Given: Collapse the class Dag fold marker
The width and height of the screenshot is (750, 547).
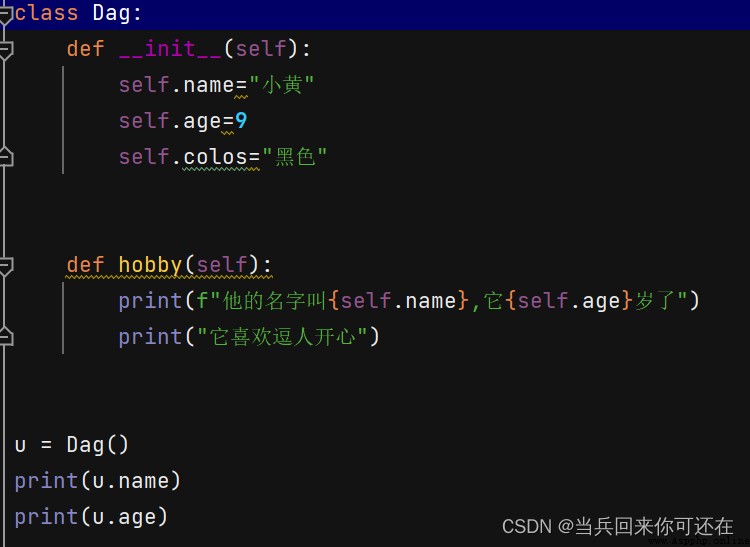Looking at the screenshot, I should tap(6, 14).
